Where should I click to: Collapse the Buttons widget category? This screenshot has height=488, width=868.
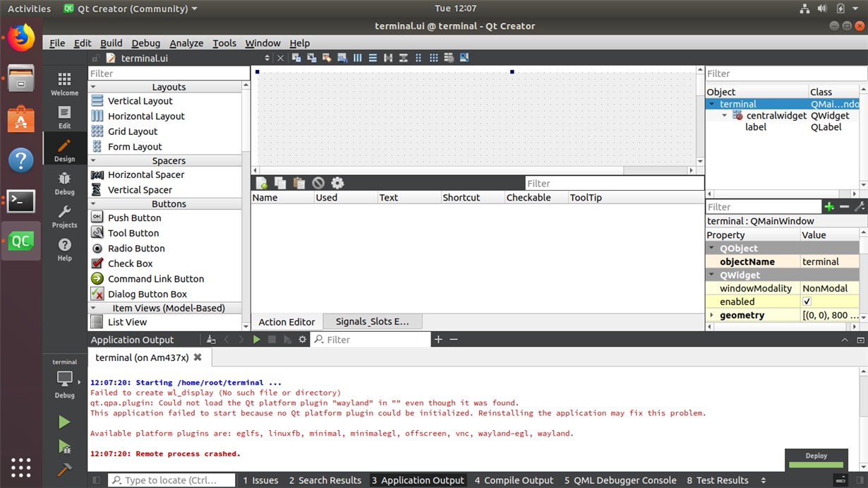[94, 204]
